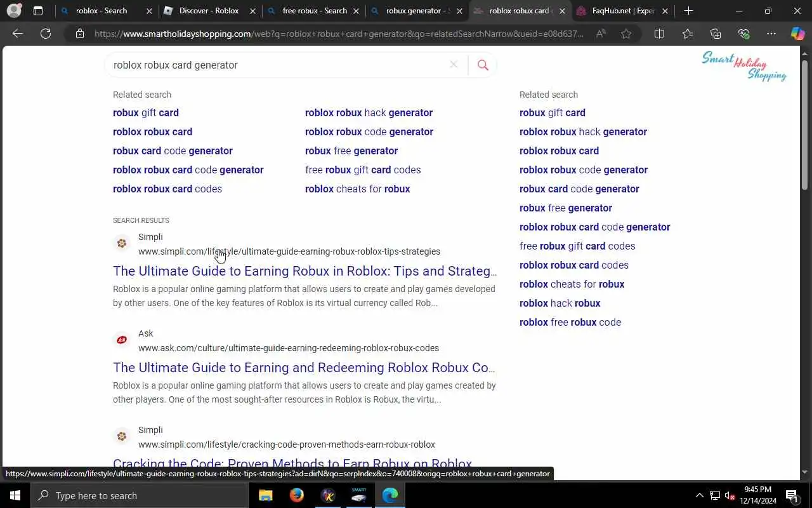Viewport: 812px width, 508px height.
Task: Open a new tab with plus icon
Action: tap(688, 11)
